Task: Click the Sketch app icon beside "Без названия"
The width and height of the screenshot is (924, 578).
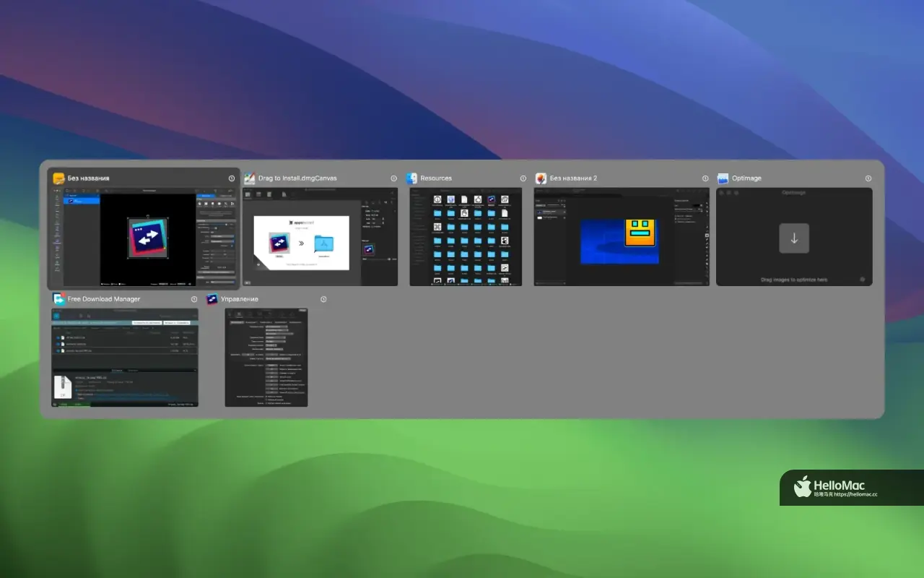Action: (59, 178)
